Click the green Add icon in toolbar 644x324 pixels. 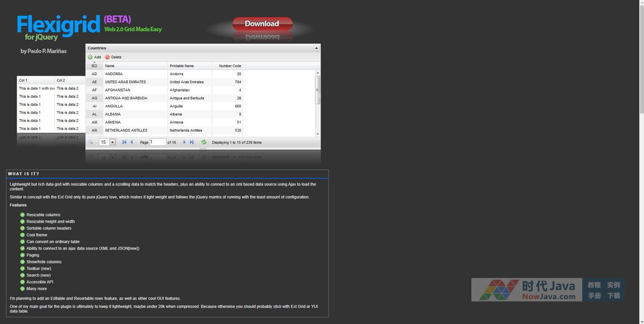(90, 57)
